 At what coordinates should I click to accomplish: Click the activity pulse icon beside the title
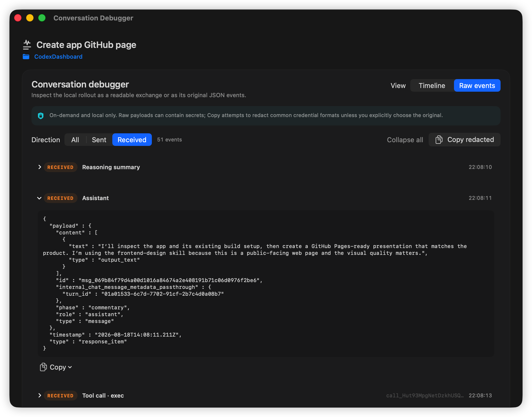27,45
